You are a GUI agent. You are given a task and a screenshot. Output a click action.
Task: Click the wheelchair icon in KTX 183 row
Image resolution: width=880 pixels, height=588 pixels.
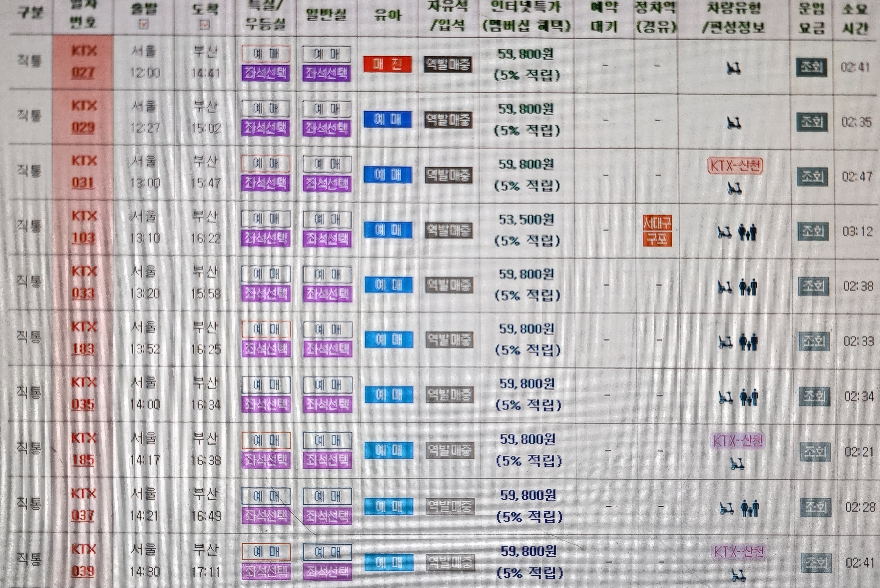pyautogui.click(x=725, y=342)
